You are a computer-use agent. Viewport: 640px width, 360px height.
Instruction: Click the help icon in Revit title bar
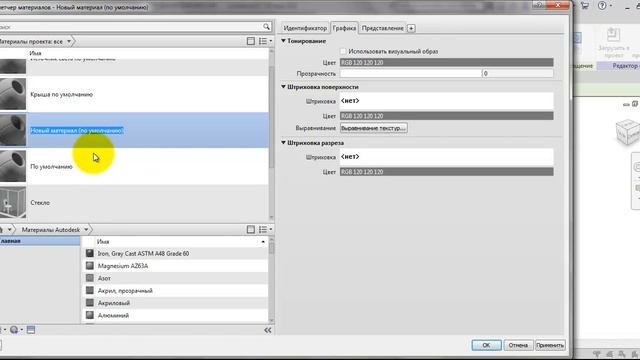point(602,6)
